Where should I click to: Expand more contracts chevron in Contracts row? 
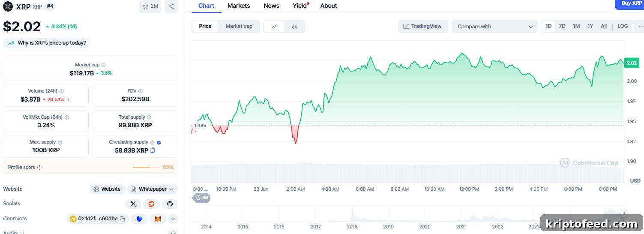pos(173,219)
